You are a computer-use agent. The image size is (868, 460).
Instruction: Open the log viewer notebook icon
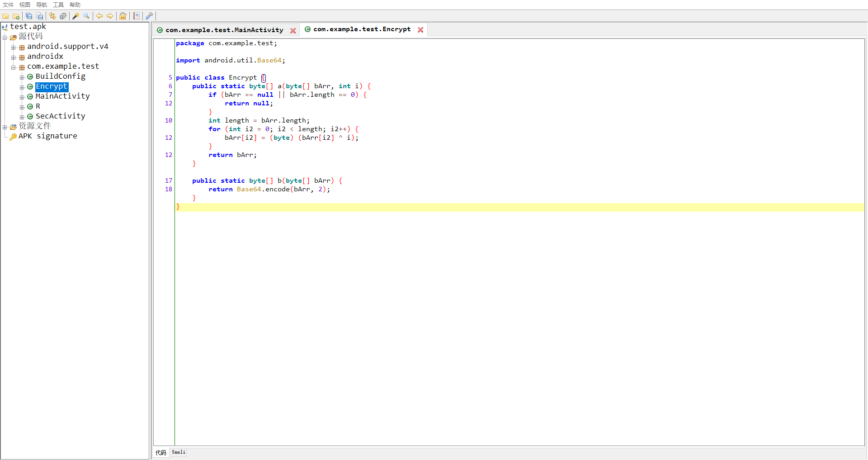pyautogui.click(x=136, y=16)
